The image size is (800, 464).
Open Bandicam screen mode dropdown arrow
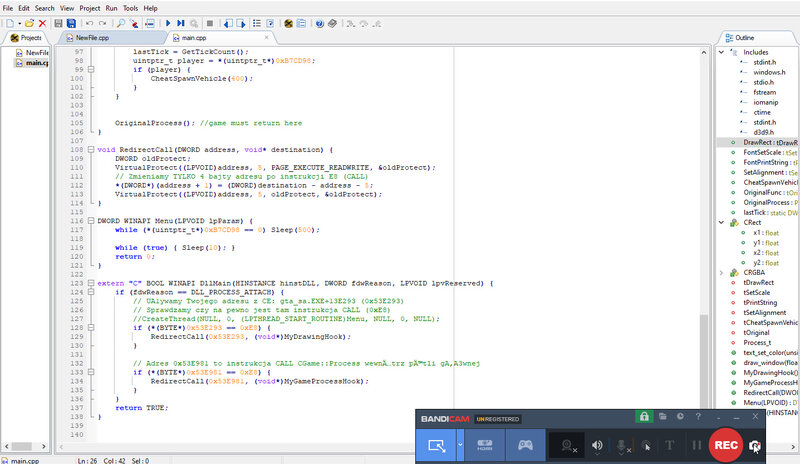[x=460, y=446]
